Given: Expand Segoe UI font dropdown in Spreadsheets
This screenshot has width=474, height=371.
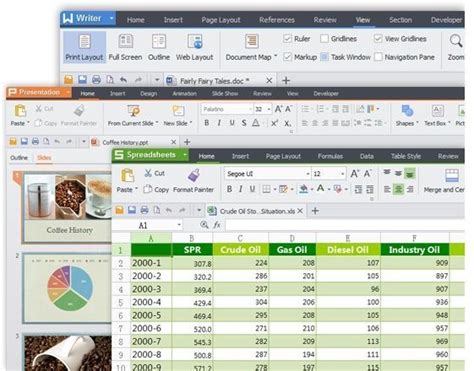Looking at the screenshot, I should click(308, 174).
